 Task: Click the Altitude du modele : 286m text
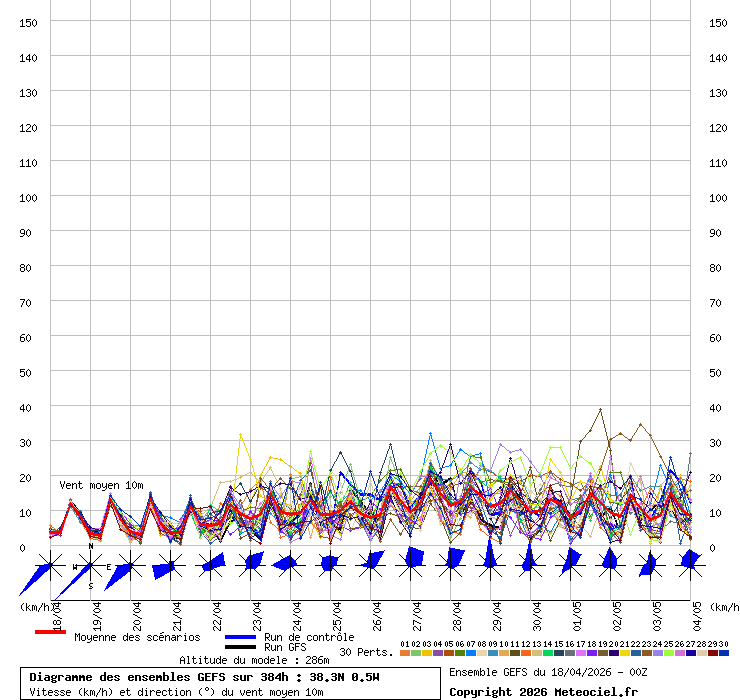254,660
